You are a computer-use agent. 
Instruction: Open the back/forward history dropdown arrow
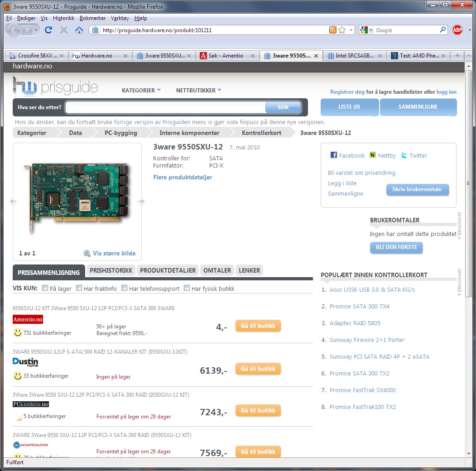pos(36,30)
